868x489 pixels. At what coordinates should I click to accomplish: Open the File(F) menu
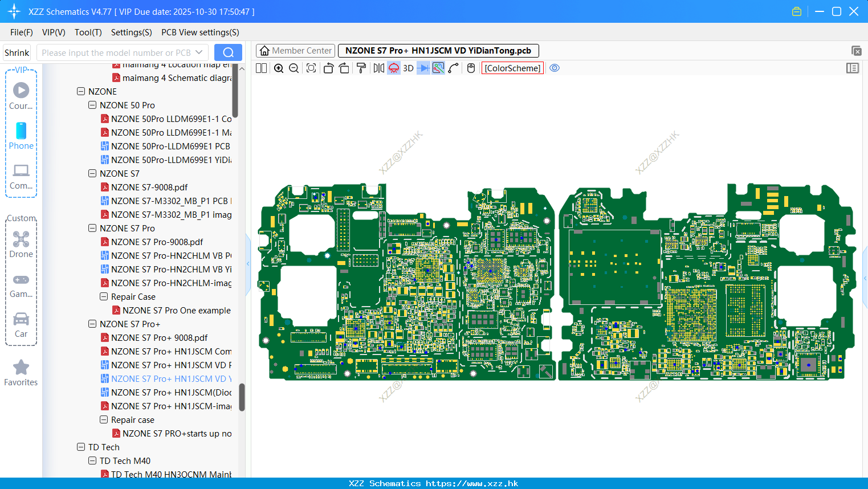pos(22,32)
